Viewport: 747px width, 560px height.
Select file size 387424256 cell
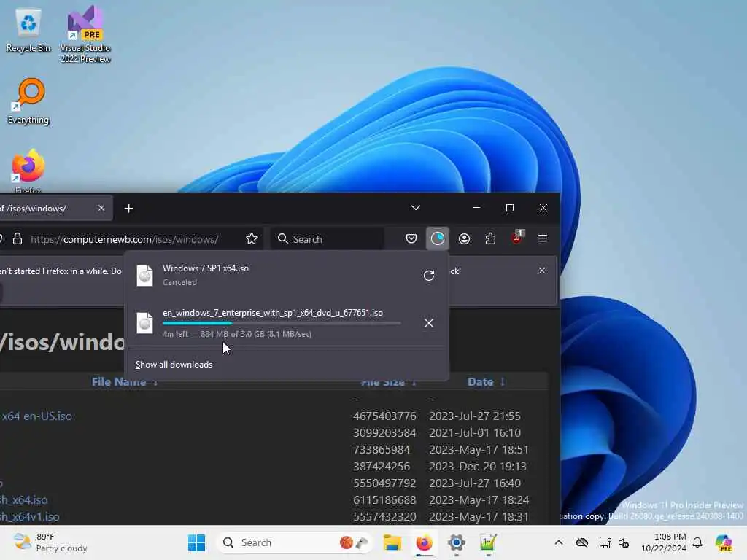point(382,466)
